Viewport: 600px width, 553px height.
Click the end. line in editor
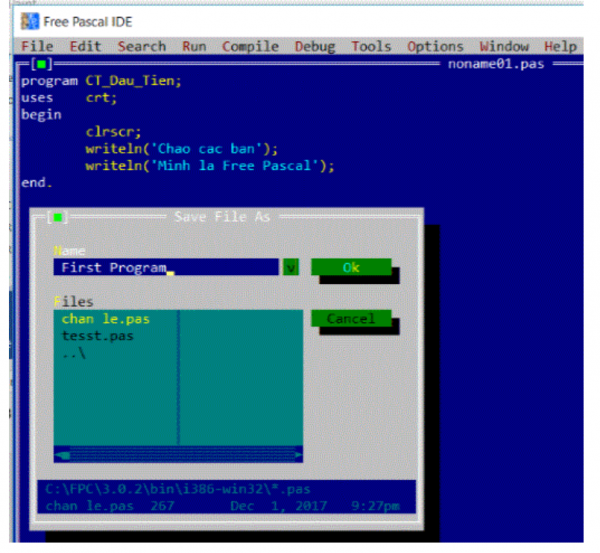coord(36,183)
